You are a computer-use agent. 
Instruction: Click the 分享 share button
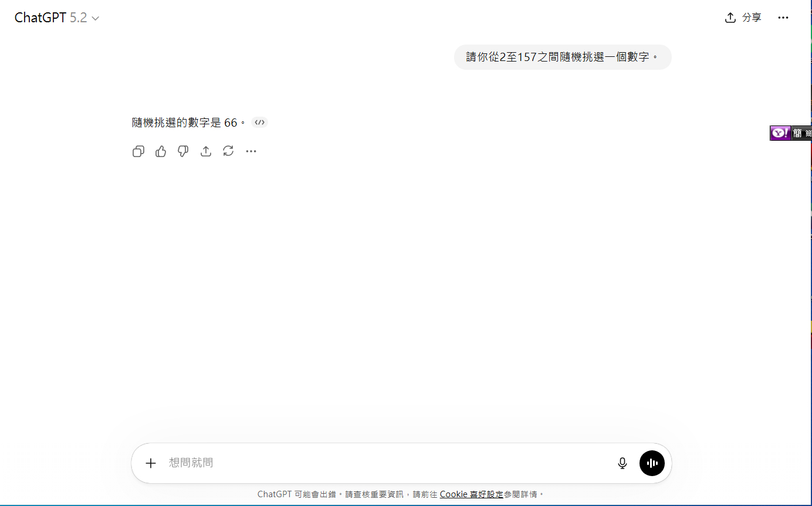(x=743, y=18)
